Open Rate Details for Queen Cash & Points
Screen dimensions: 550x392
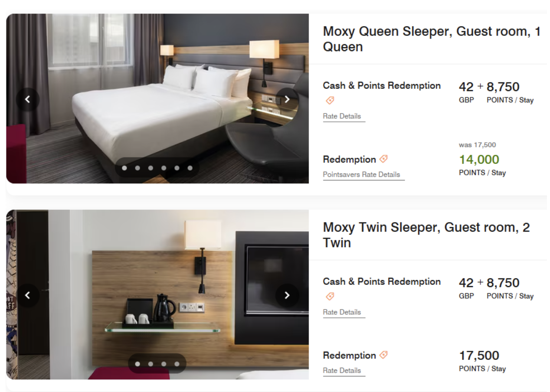[342, 116]
